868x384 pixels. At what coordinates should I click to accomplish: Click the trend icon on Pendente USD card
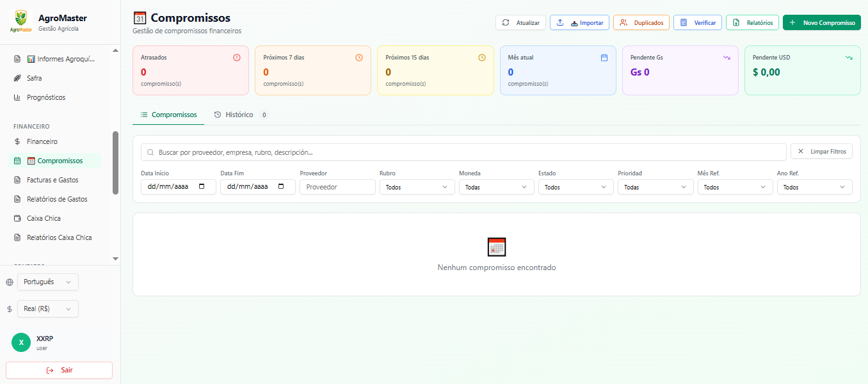[x=849, y=58]
